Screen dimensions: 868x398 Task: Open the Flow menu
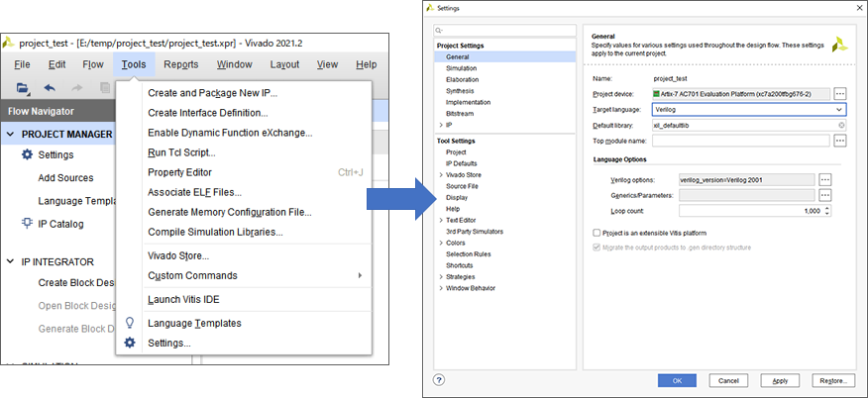pos(93,64)
